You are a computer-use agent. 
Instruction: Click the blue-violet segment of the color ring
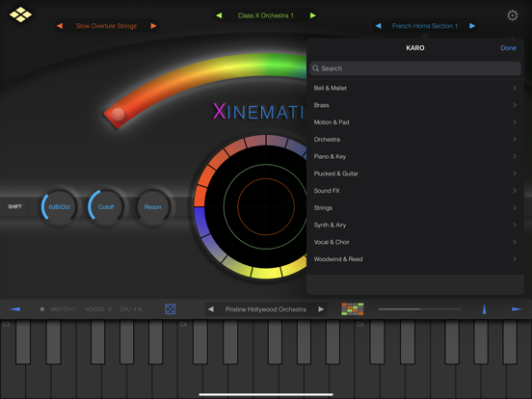[x=201, y=222]
